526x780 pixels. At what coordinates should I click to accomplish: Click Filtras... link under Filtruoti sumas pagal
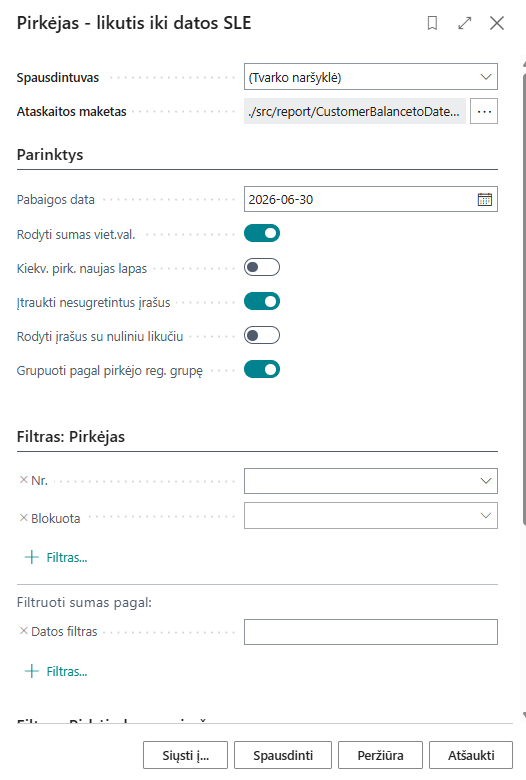pyautogui.click(x=67, y=672)
